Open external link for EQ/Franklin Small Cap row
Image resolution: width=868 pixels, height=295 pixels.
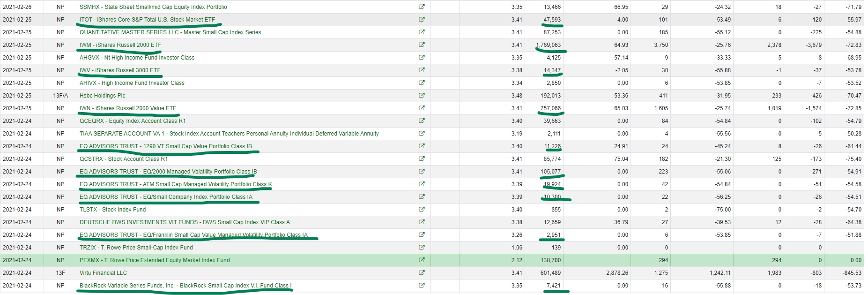(x=422, y=235)
